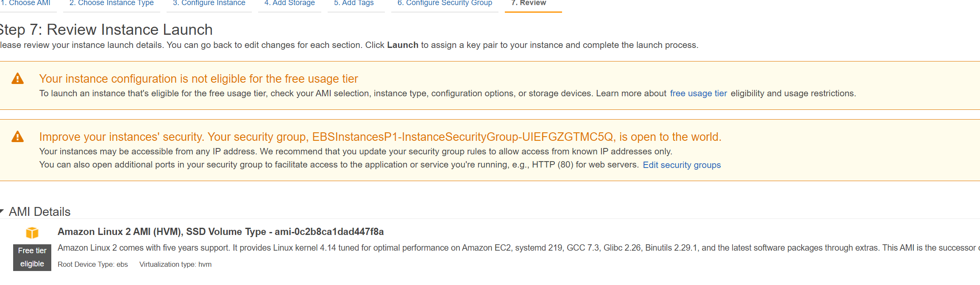This screenshot has height=285, width=980.
Task: Click the 'Root Device Type: ebs' text
Action: tap(93, 264)
